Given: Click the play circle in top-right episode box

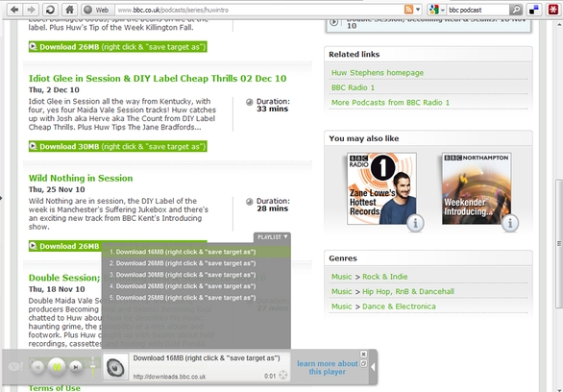Looking at the screenshot, I should [334, 23].
